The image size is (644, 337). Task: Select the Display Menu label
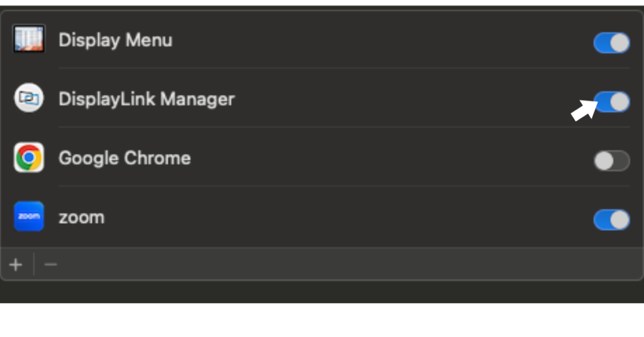coord(115,40)
